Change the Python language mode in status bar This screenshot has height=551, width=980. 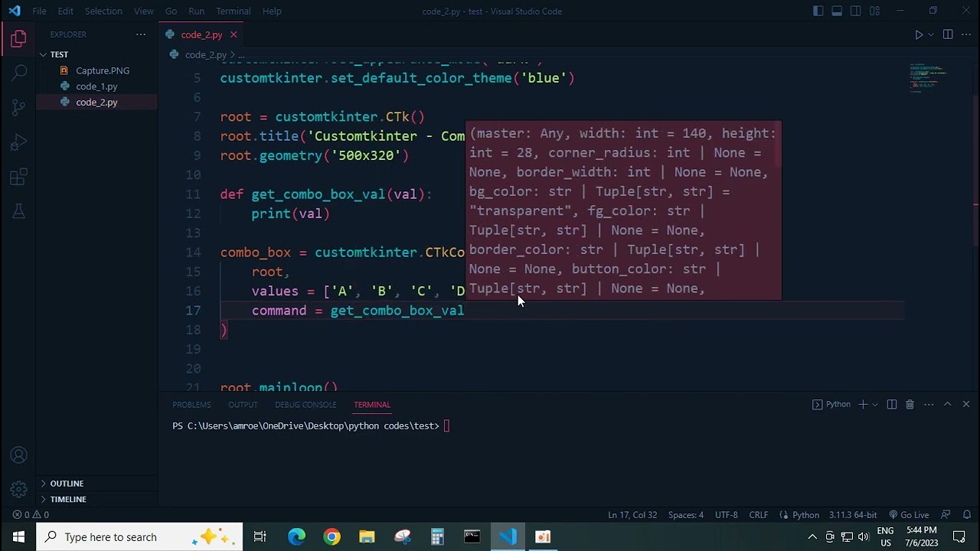[x=805, y=515]
